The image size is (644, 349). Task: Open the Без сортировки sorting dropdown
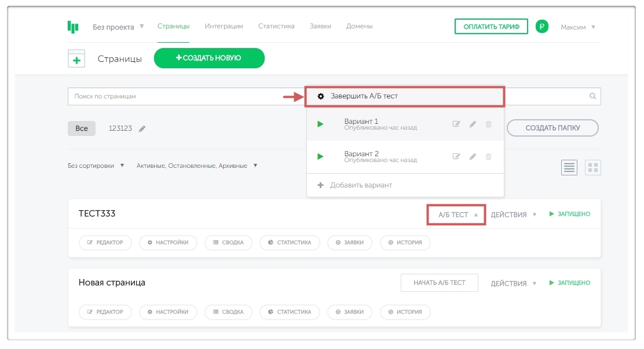(96, 166)
